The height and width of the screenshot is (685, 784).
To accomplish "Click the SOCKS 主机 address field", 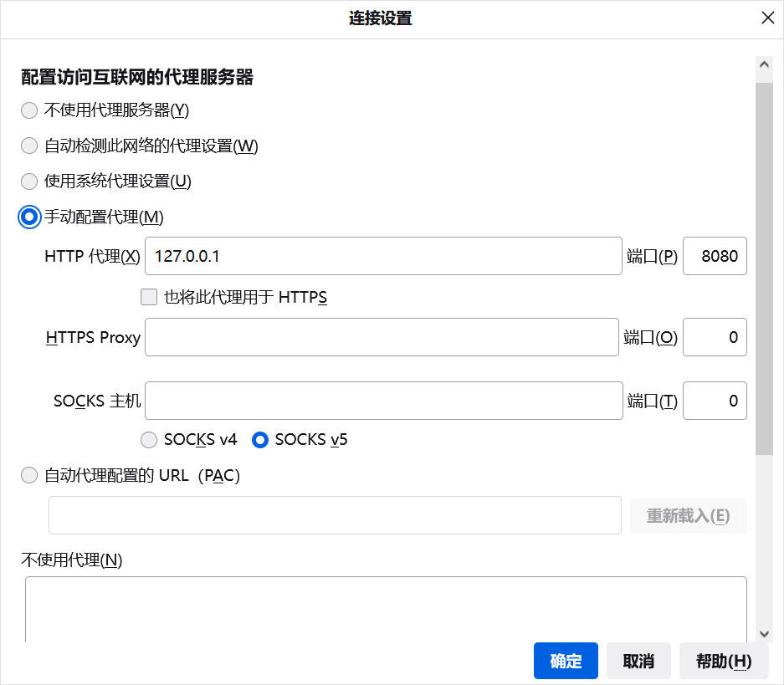I will click(383, 401).
